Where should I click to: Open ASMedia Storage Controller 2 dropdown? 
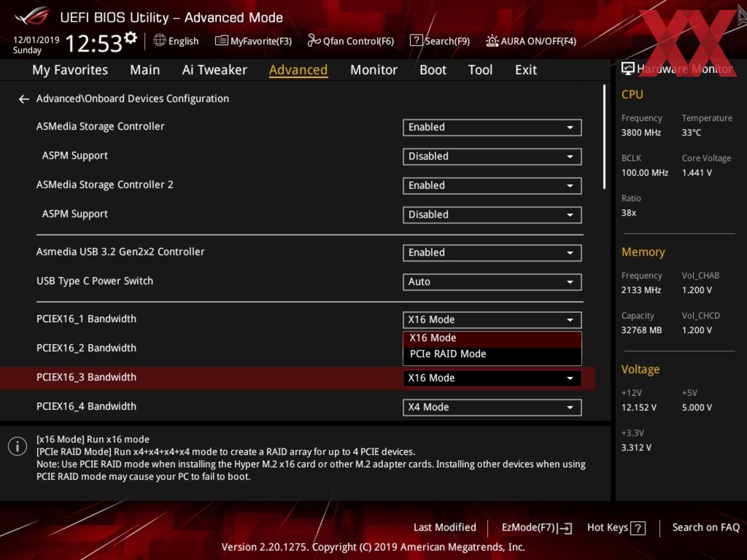(492, 186)
